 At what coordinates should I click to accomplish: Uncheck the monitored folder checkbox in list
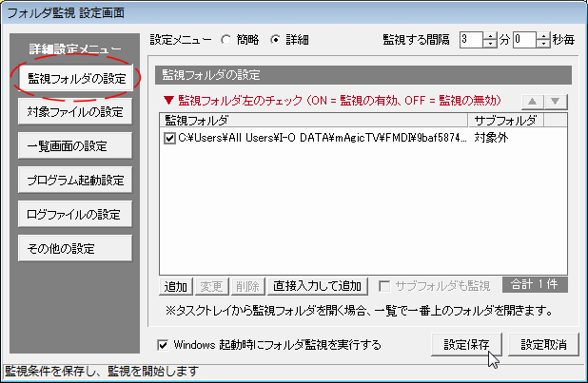(x=169, y=138)
